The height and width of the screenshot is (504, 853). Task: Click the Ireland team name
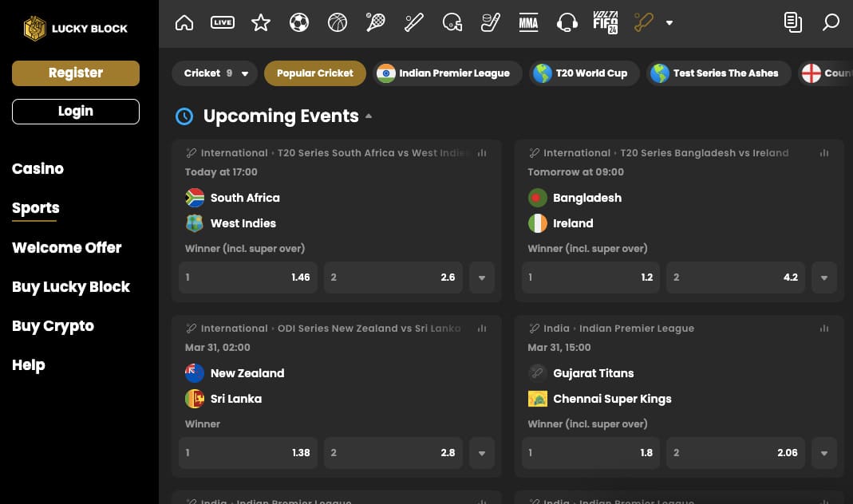574,223
